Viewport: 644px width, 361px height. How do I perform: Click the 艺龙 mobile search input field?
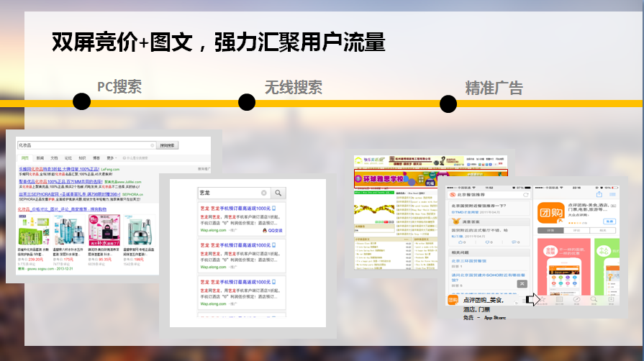click(x=234, y=193)
